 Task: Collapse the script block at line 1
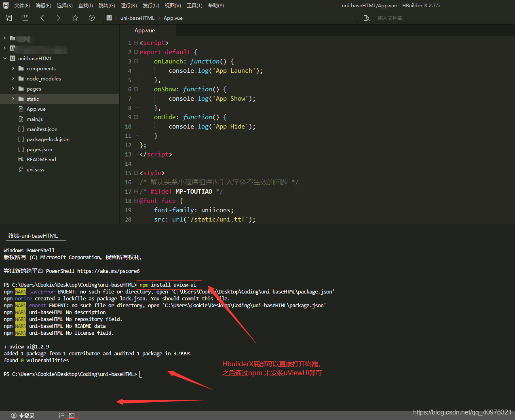coord(135,42)
